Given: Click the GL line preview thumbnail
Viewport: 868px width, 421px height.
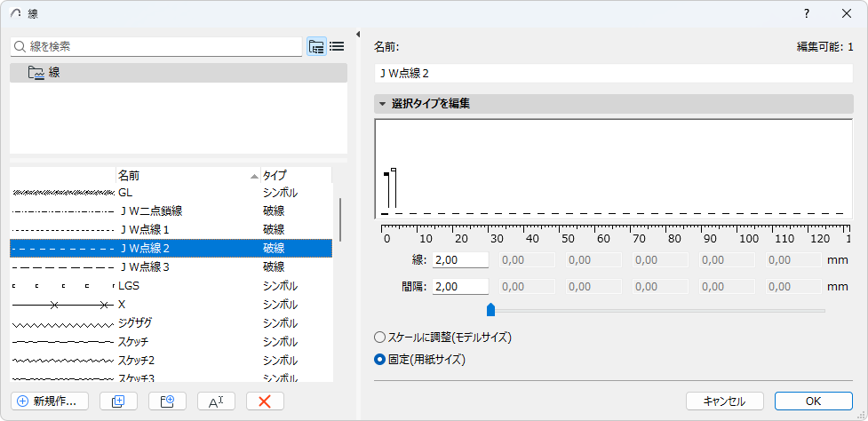Looking at the screenshot, I should pos(63,193).
